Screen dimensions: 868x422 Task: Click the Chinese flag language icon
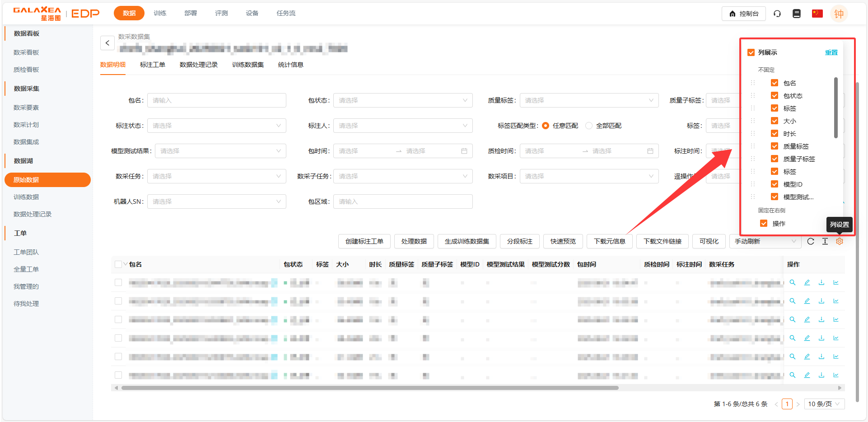tap(817, 14)
